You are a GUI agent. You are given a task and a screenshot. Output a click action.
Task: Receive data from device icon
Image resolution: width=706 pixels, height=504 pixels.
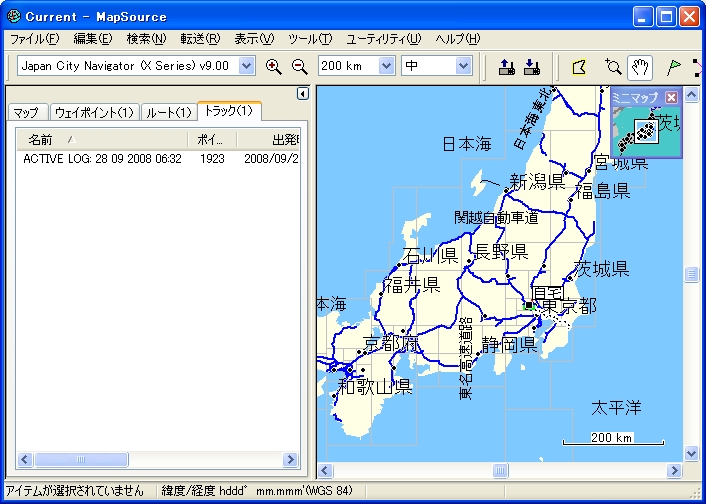click(532, 67)
